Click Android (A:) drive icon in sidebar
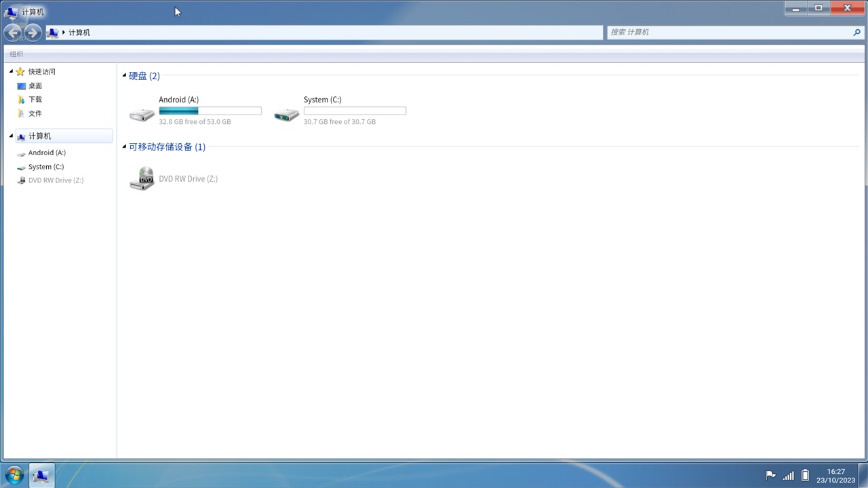868x488 pixels. pyautogui.click(x=21, y=153)
